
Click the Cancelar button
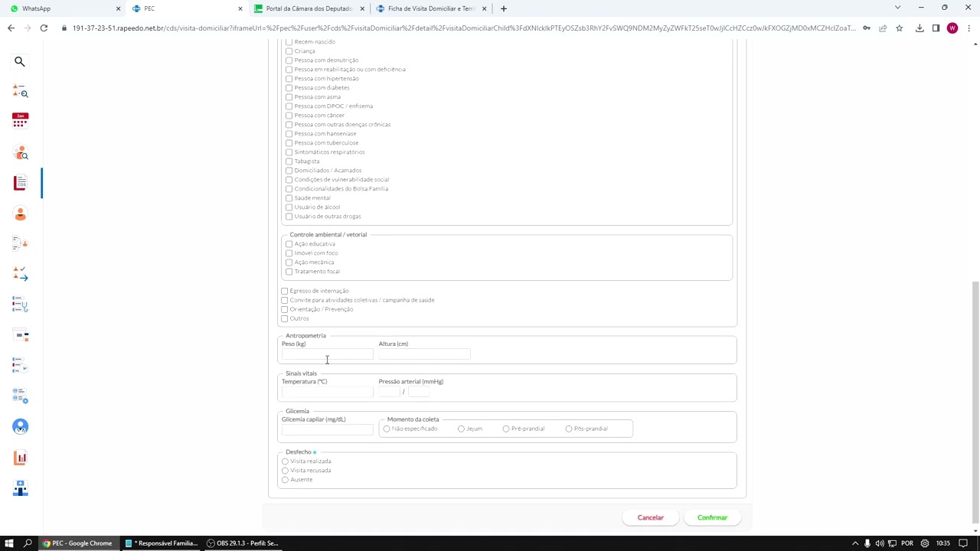[651, 518]
